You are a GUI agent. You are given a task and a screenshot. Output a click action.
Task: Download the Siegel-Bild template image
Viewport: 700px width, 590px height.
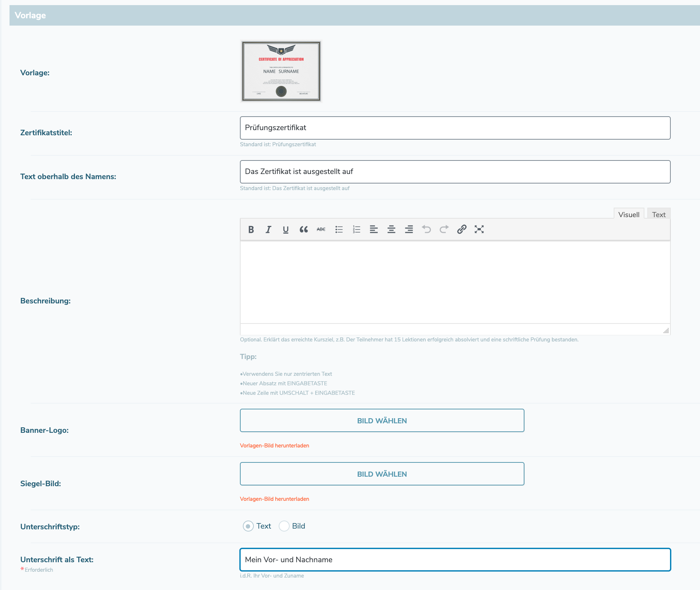274,499
